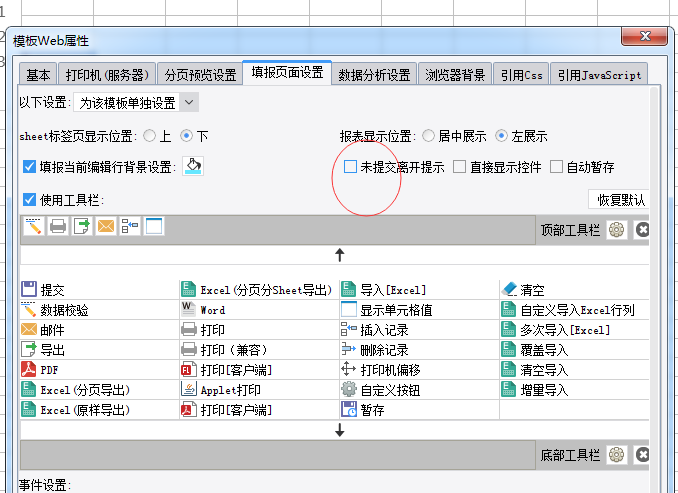Select the 打印机偏移 item

point(419,370)
